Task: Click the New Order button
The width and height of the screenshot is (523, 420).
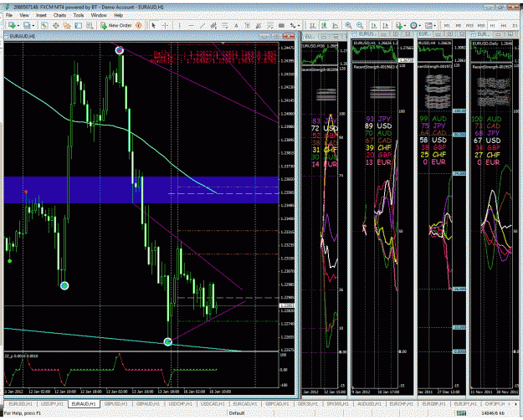Action: click(x=117, y=25)
